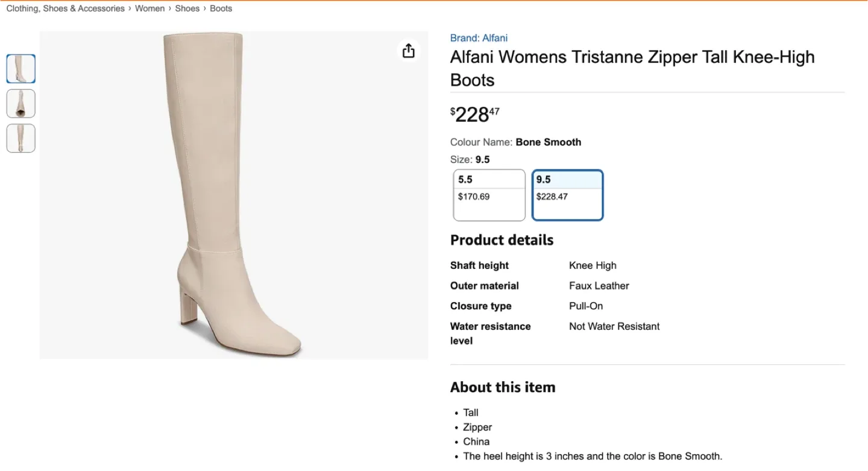
Task: Select the first boot thumbnail in the sidebar
Action: 20,68
